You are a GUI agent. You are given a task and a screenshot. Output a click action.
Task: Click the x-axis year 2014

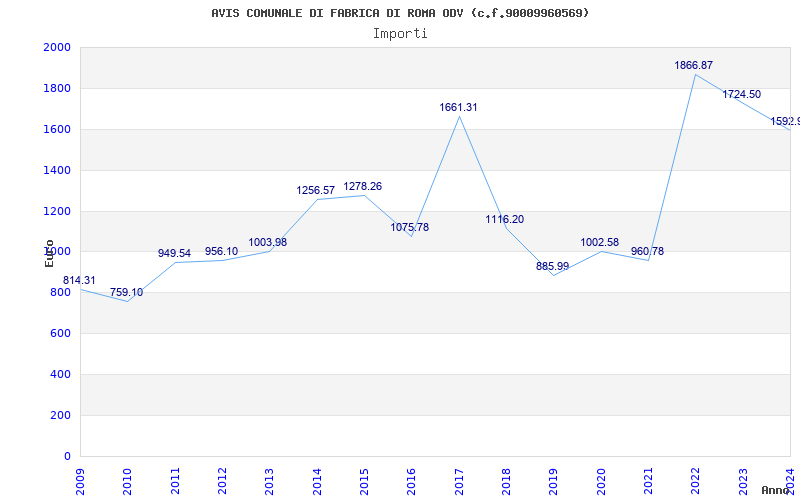coord(317,482)
